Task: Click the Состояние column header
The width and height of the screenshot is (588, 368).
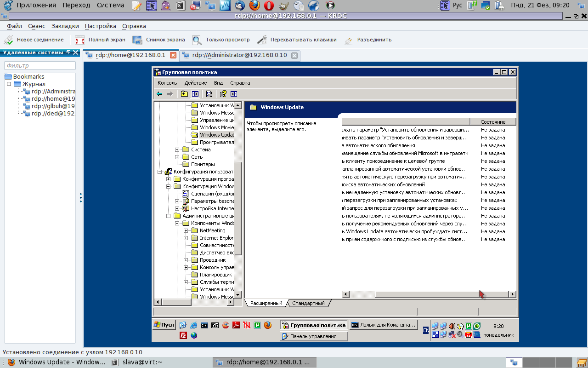Action: (493, 122)
